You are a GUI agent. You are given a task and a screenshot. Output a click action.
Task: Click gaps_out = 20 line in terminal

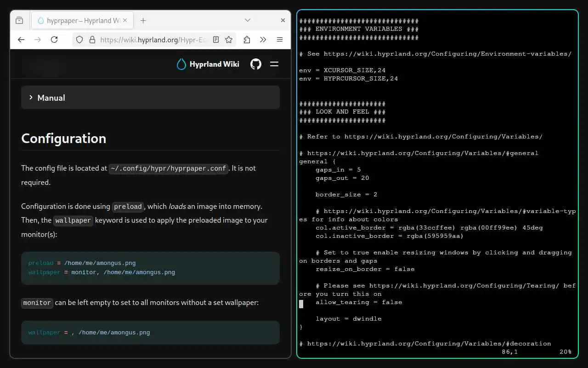tap(342, 178)
